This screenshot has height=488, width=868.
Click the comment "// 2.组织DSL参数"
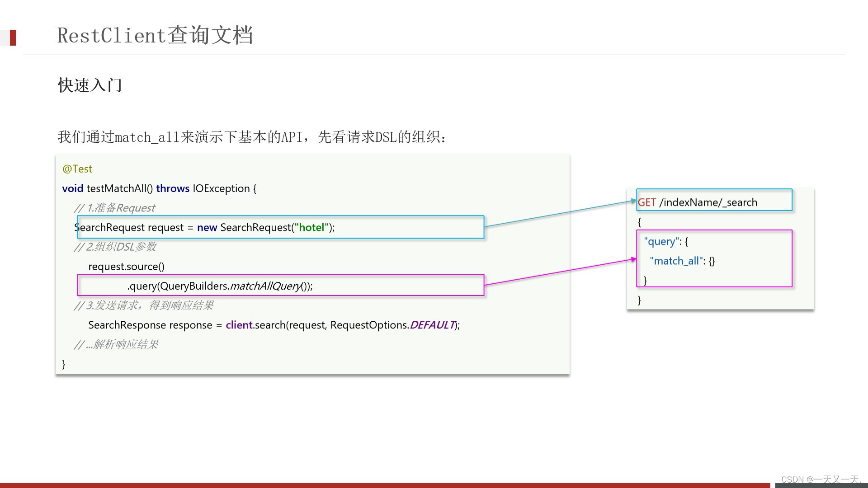point(115,247)
